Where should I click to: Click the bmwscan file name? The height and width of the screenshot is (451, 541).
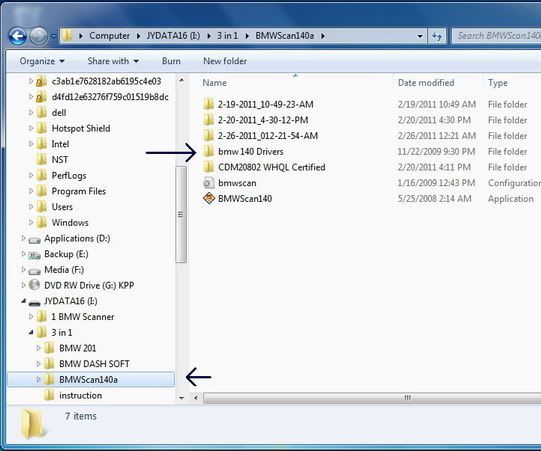pyautogui.click(x=237, y=183)
